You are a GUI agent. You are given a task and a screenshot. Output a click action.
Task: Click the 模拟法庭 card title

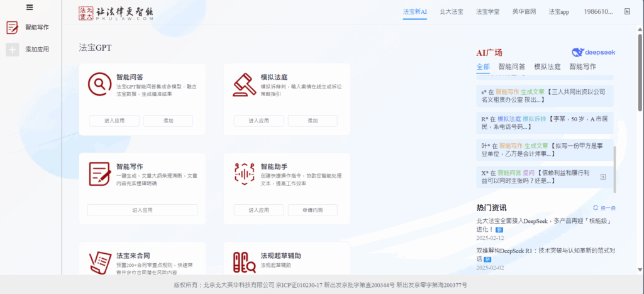(x=274, y=77)
